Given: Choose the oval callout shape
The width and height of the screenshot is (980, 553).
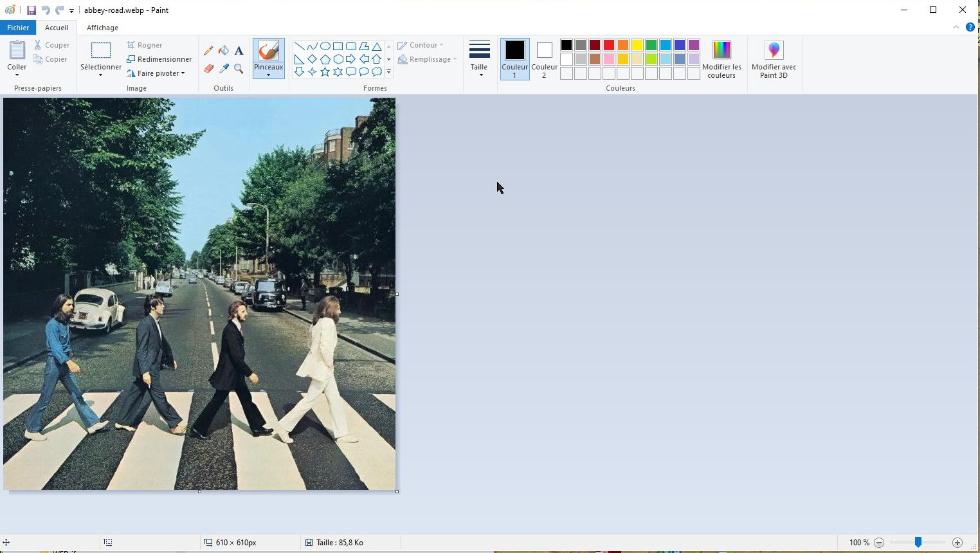Looking at the screenshot, I should 364,71.
